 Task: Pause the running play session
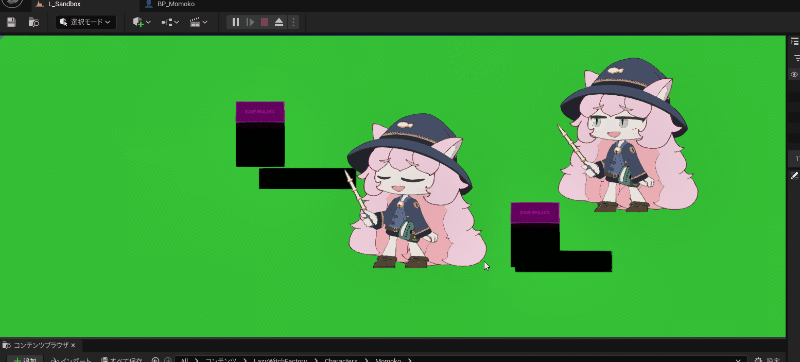click(236, 22)
